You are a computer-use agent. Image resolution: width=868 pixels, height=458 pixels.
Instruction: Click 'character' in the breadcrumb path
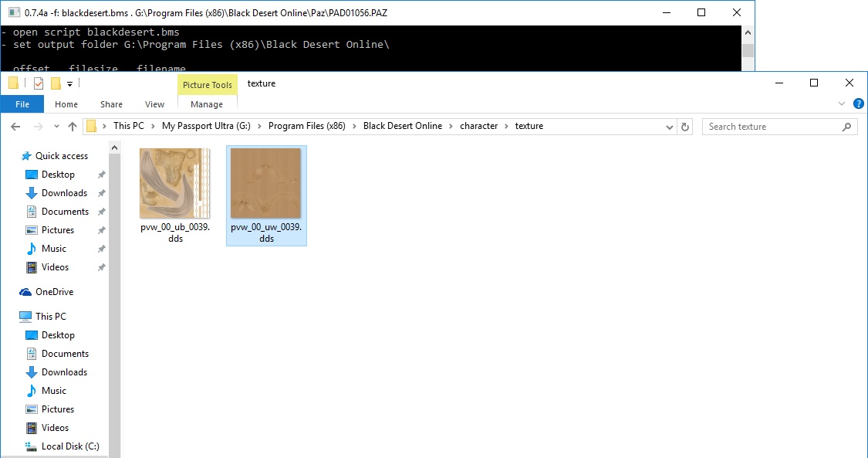tap(478, 126)
